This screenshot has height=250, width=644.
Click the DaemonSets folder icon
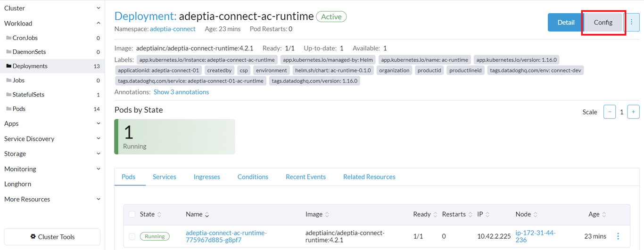point(8,52)
